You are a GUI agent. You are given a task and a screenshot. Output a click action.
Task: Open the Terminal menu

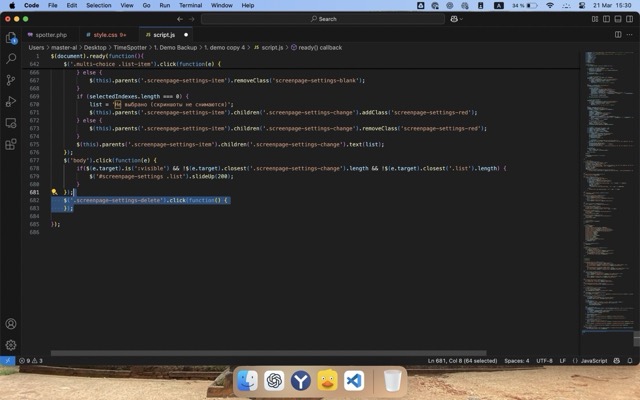[190, 5]
